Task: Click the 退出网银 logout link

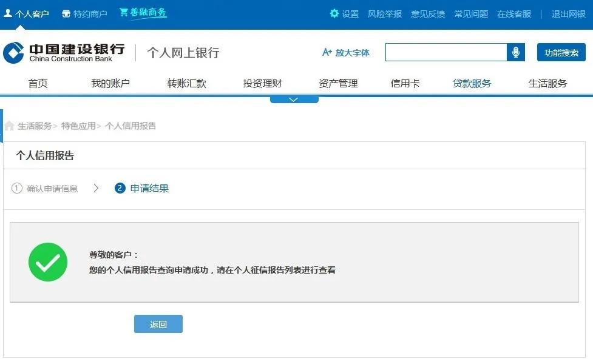Action: [x=568, y=13]
